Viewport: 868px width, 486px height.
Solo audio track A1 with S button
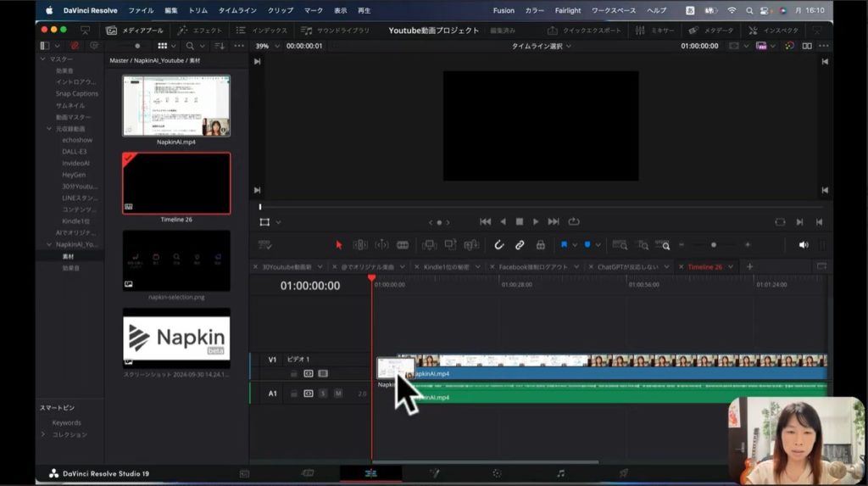[323, 394]
